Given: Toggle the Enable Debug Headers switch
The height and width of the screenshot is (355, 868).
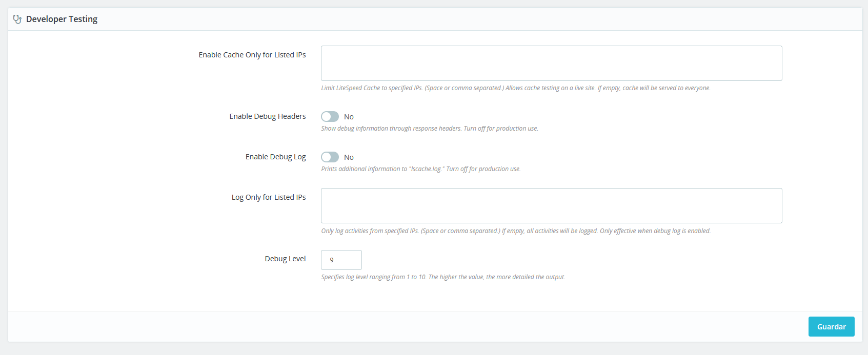Looking at the screenshot, I should coord(330,117).
